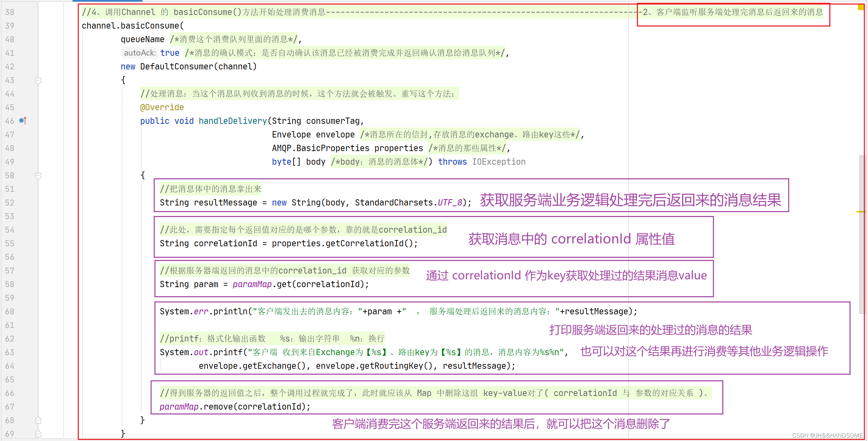The height and width of the screenshot is (441, 868).
Task: Click the yellow warning indicator atop the scrollbar
Action: (x=860, y=8)
